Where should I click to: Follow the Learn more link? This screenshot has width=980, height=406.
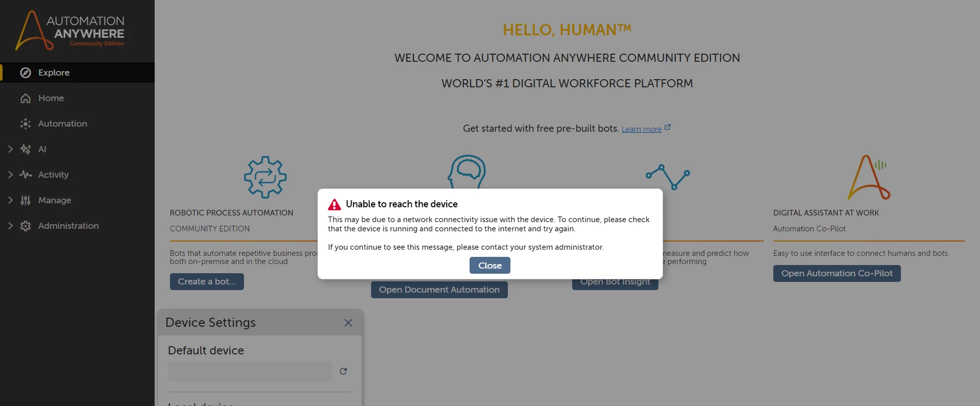(x=642, y=129)
